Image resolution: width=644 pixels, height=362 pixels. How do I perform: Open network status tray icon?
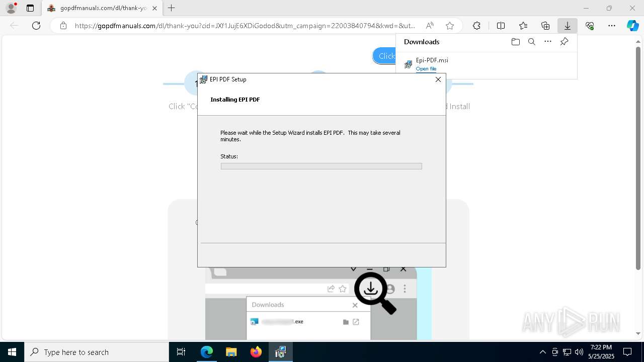pos(567,352)
